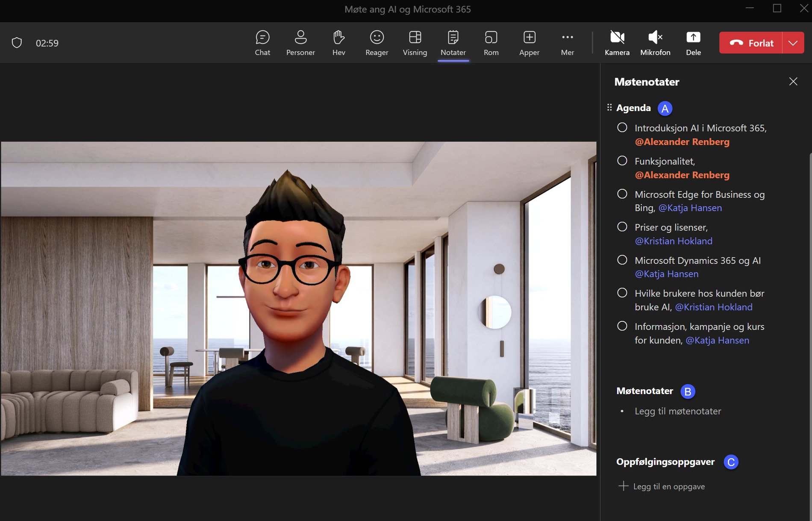Click Legg til en oppgave under Oppfølgingsoppgaver
The height and width of the screenshot is (521, 812).
[668, 486]
